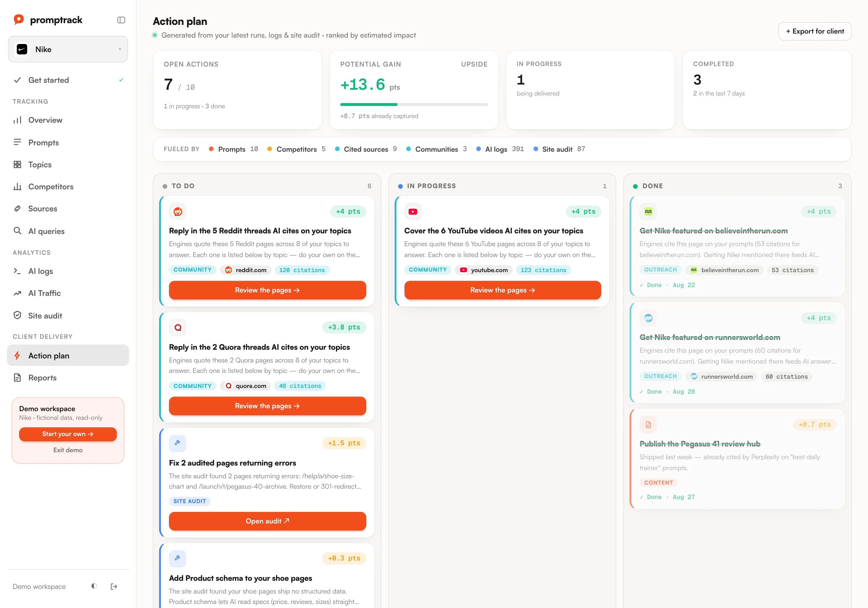Viewport: 868px width, 608px height.
Task: Click the 46 citations tag
Action: coord(300,386)
